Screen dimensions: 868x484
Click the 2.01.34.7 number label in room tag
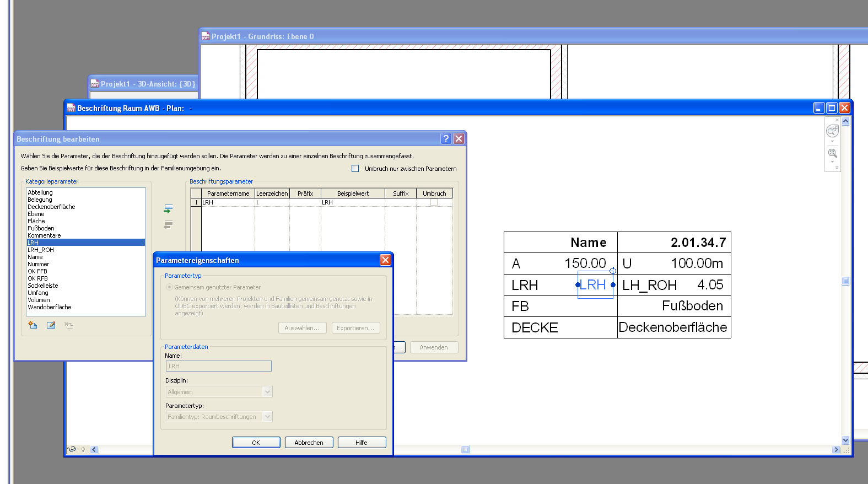point(698,243)
